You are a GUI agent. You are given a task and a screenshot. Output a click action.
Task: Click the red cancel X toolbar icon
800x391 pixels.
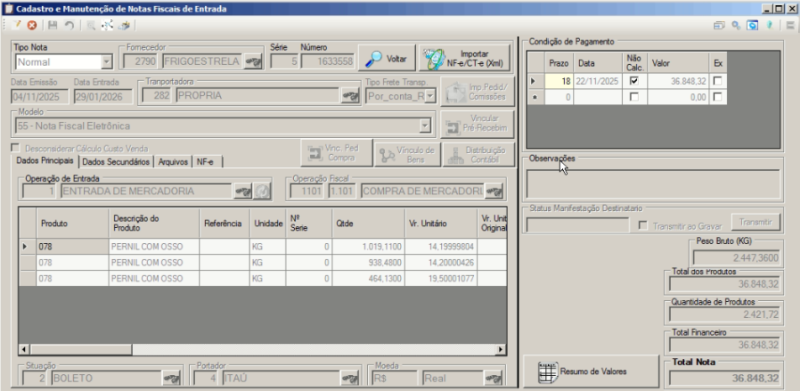32,25
